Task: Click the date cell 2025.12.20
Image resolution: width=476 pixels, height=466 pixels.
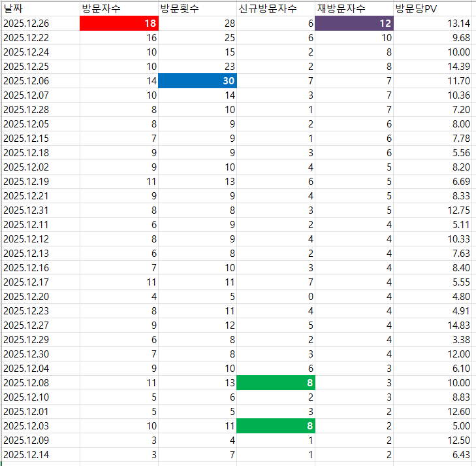Action: click(x=39, y=296)
